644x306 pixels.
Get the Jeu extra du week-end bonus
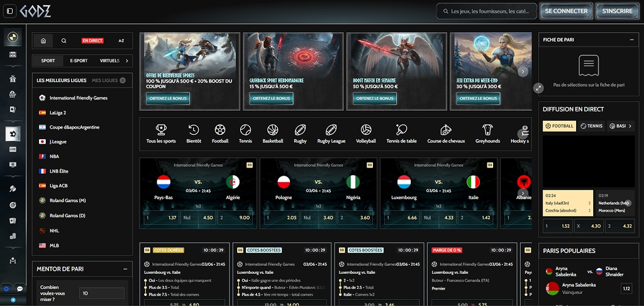pos(479,98)
